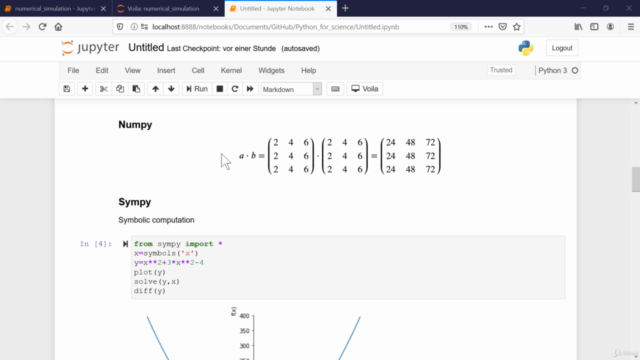Click the Symbolic computation text

(156, 220)
